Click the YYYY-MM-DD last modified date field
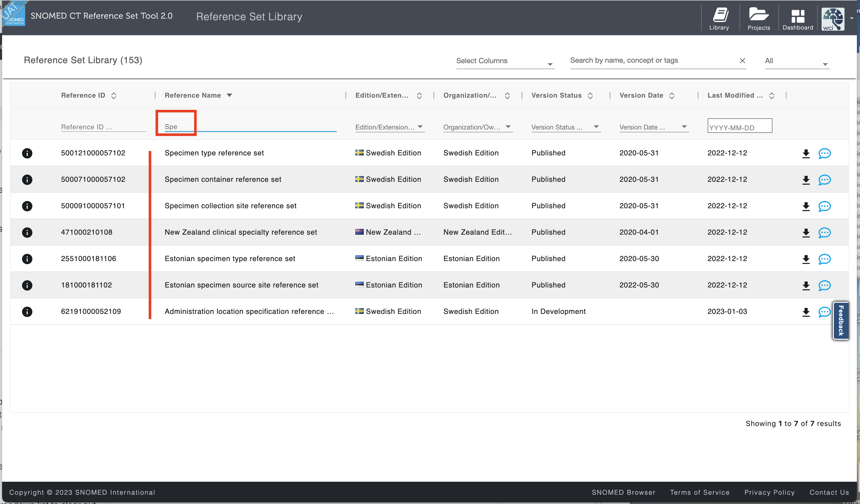The image size is (860, 504). (x=740, y=126)
